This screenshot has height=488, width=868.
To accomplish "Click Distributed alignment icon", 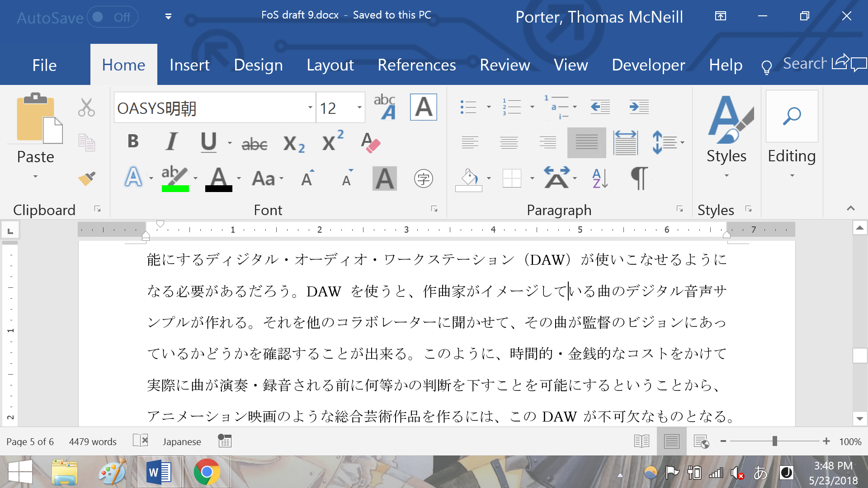I will (x=625, y=143).
